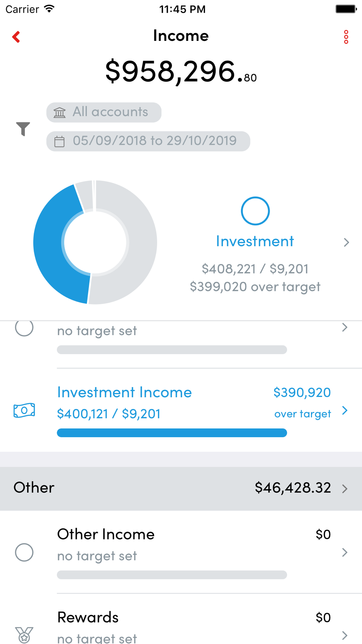Tap the Investment label link

click(255, 241)
